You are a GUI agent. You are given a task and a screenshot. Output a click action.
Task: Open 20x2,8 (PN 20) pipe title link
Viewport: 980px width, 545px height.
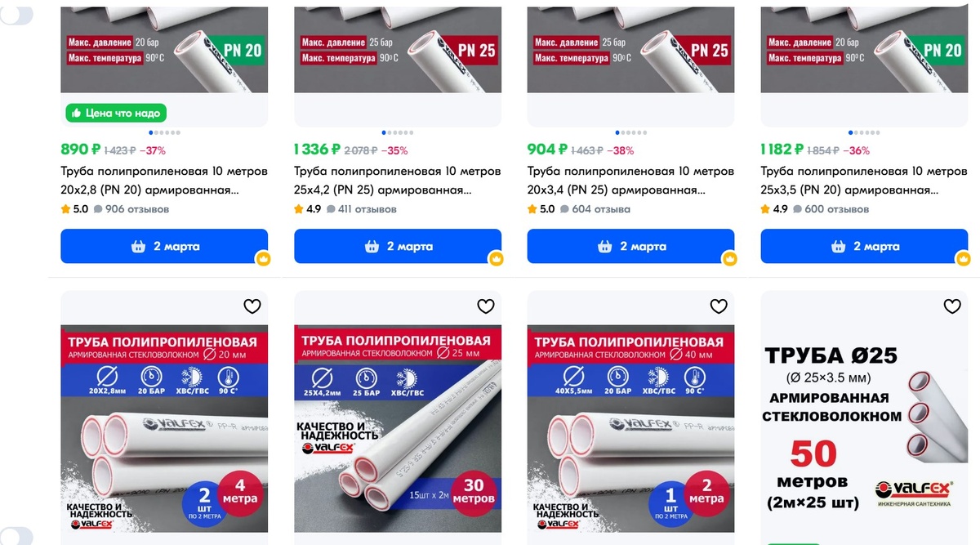click(x=164, y=181)
